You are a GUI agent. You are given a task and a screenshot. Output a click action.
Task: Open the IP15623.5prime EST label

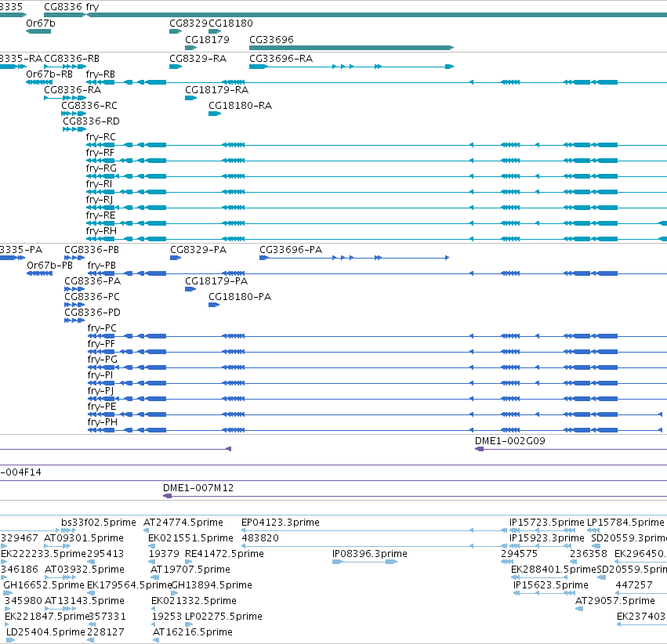[551, 585]
